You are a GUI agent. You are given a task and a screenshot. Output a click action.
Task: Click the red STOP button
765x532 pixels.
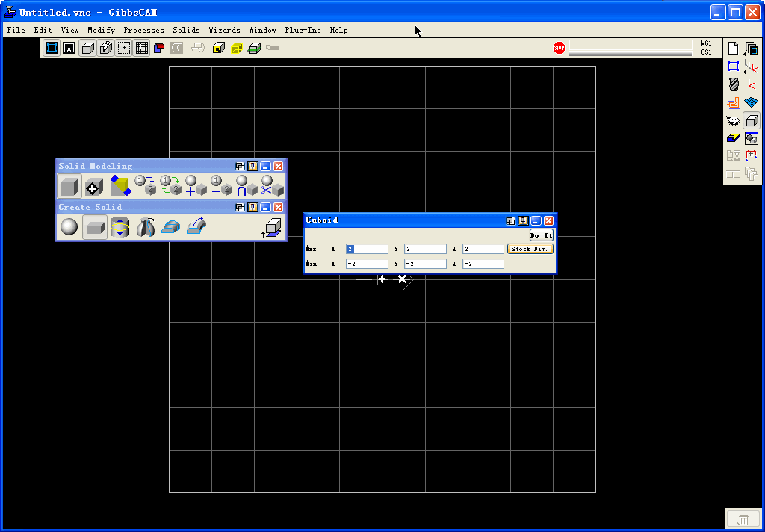[x=559, y=48]
